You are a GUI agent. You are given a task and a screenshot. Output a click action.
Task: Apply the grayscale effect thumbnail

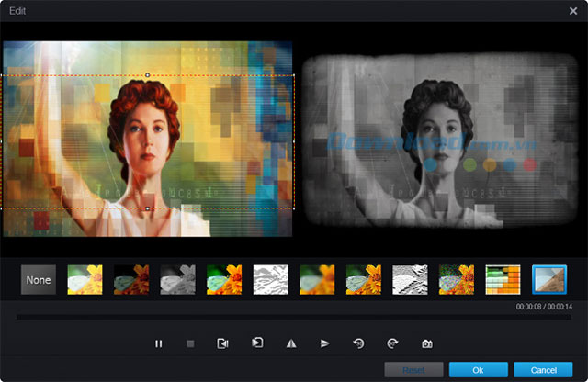pyautogui.click(x=178, y=279)
